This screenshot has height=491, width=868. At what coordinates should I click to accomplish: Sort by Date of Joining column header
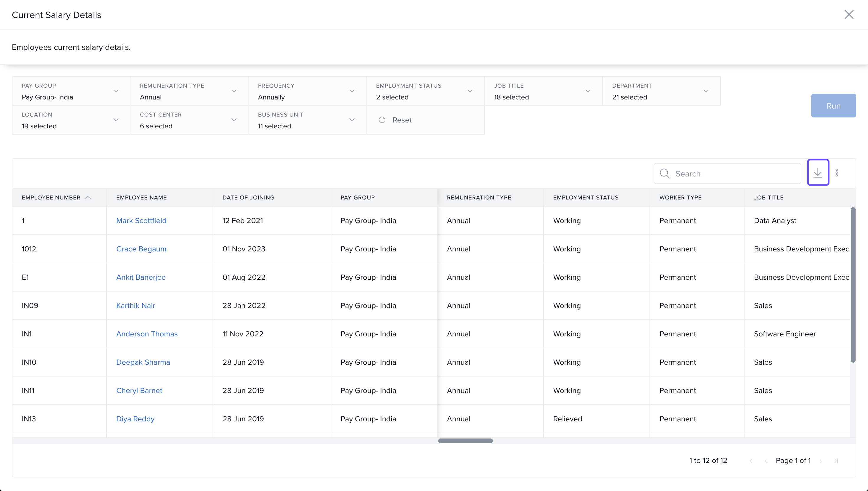click(248, 198)
